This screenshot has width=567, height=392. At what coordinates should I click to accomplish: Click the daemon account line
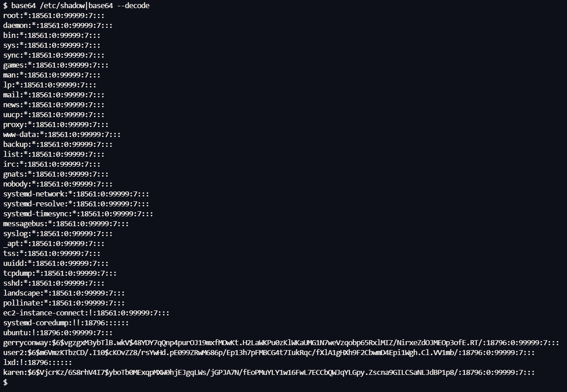[58, 25]
